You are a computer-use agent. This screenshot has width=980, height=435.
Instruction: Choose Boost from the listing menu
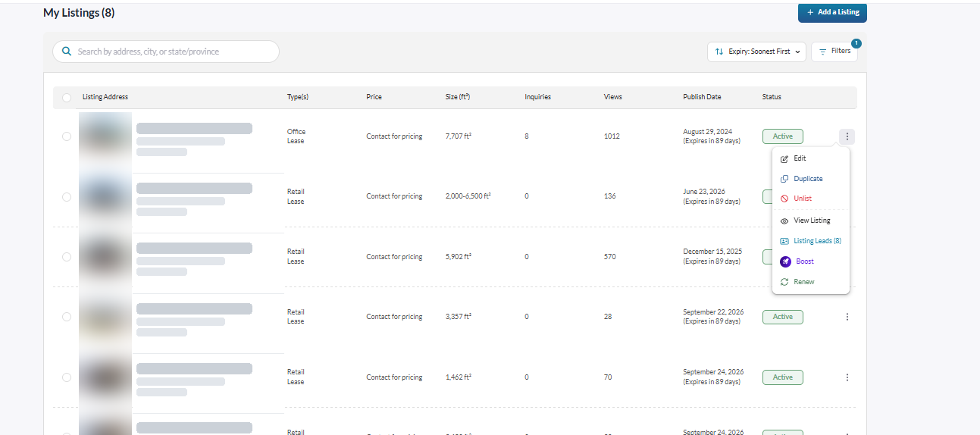805,261
